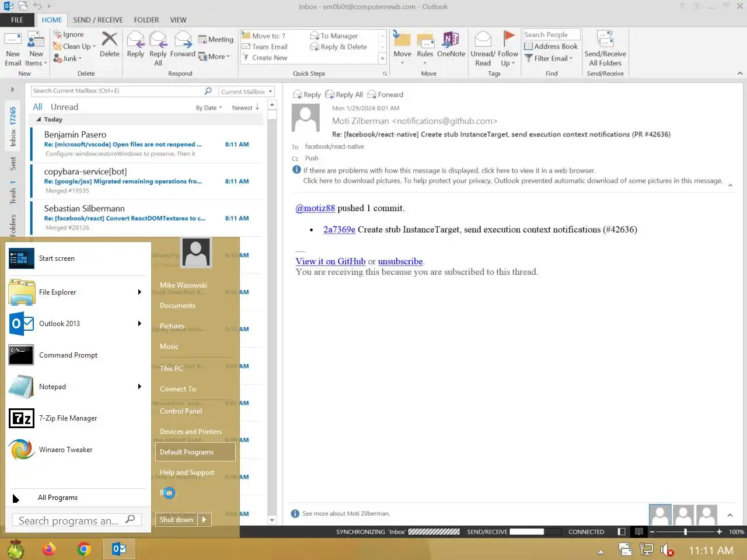Create a Meeting reply
Image resolution: width=747 pixels, height=560 pixels.
coord(216,39)
